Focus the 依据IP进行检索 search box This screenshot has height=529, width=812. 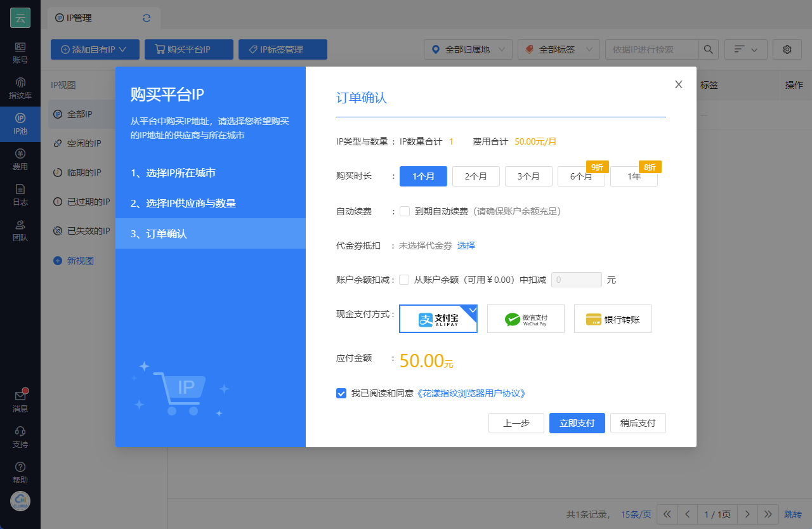click(x=652, y=49)
